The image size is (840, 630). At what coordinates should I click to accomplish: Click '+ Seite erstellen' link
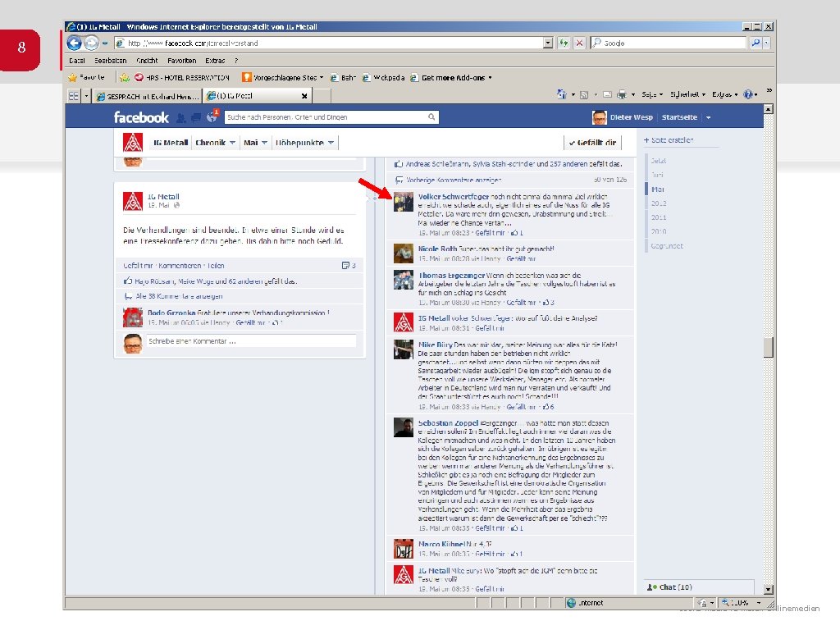(668, 139)
